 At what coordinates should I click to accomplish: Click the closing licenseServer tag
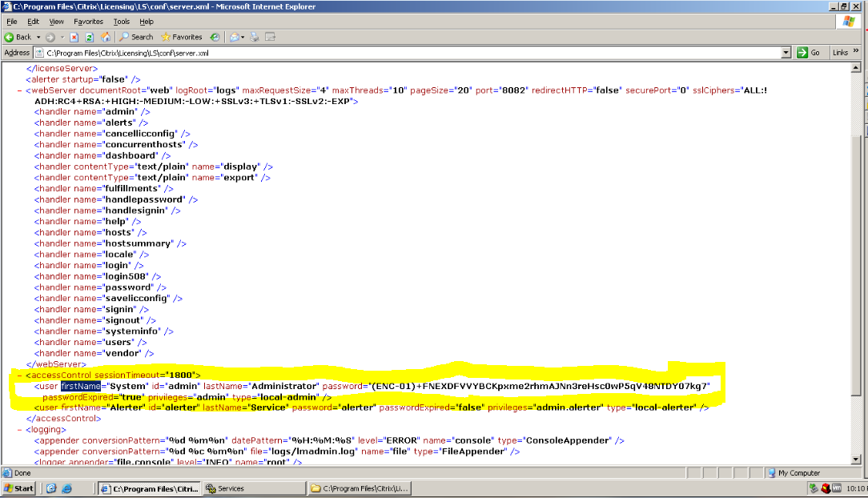click(62, 69)
